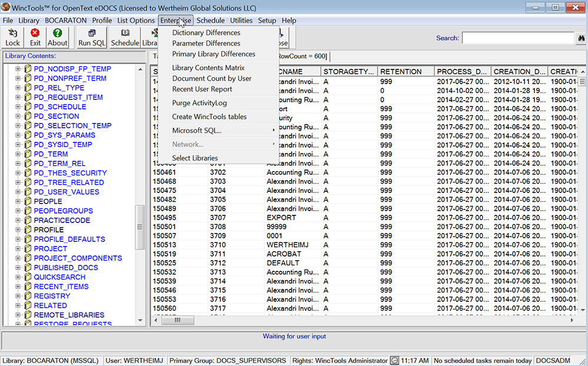Open the Library menu
The height and width of the screenshot is (366, 588).
click(29, 20)
